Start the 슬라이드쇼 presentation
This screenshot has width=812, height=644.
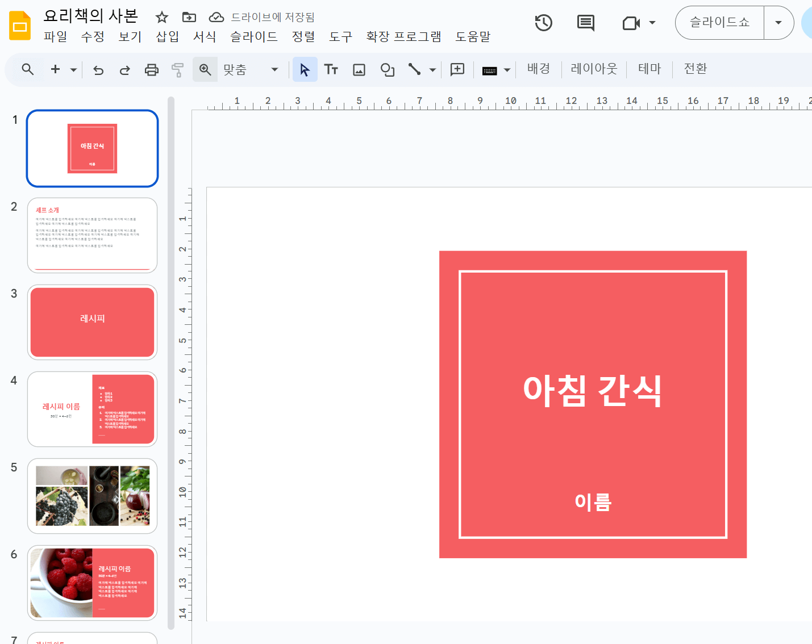click(x=719, y=23)
